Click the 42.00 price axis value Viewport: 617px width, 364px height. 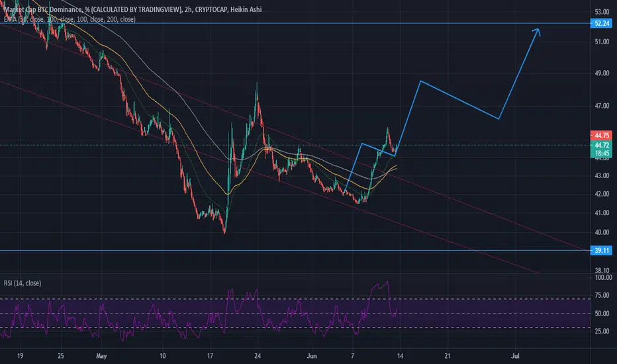click(x=602, y=194)
